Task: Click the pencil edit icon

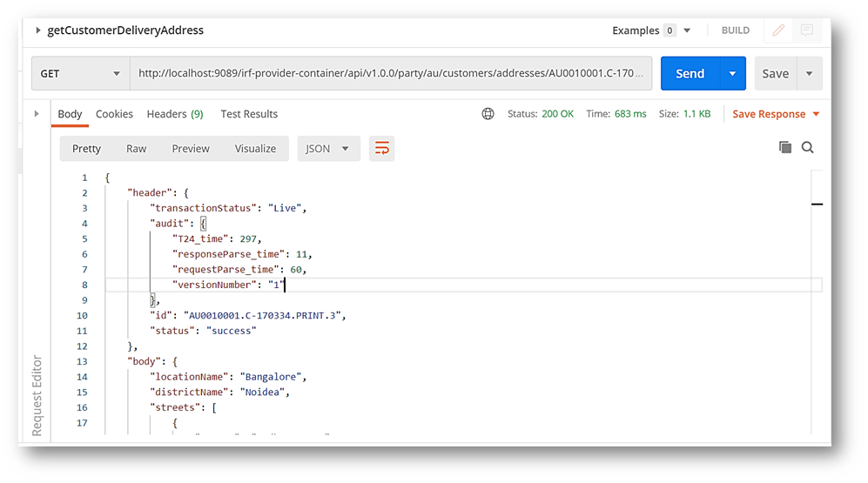Action: [x=778, y=30]
